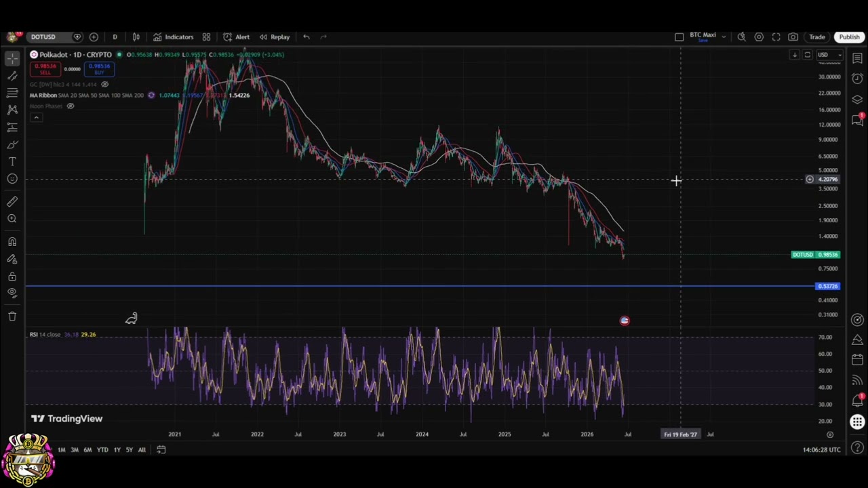868x488 pixels.
Task: Click the Polkadot 1D CRYPTO symbol title
Action: pyautogui.click(x=75, y=54)
